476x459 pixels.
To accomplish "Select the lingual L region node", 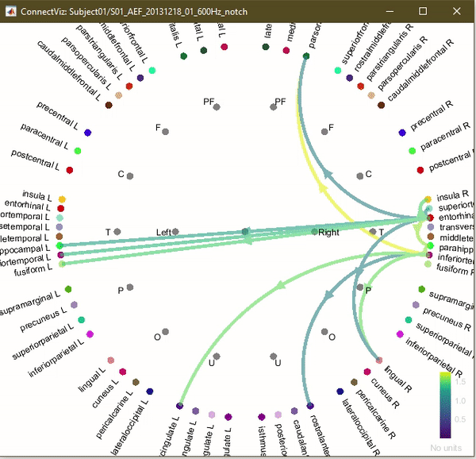I will [x=110, y=361].
